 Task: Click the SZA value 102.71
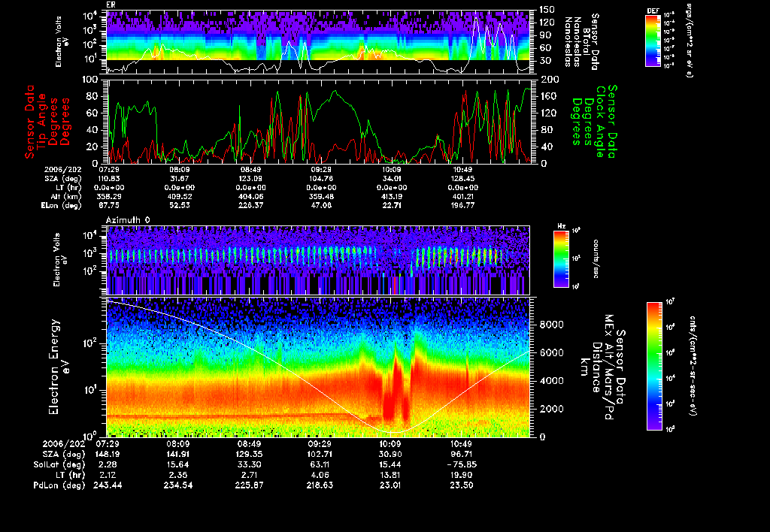320,454
